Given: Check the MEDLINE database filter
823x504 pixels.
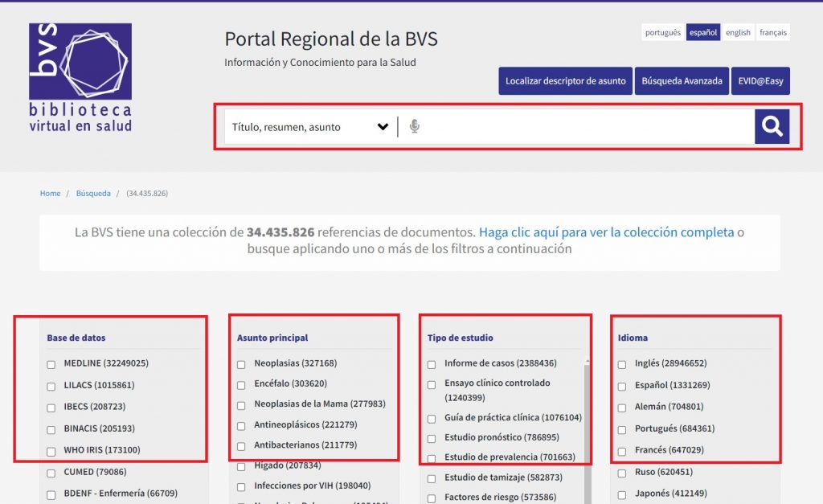Looking at the screenshot, I should click(x=51, y=364).
